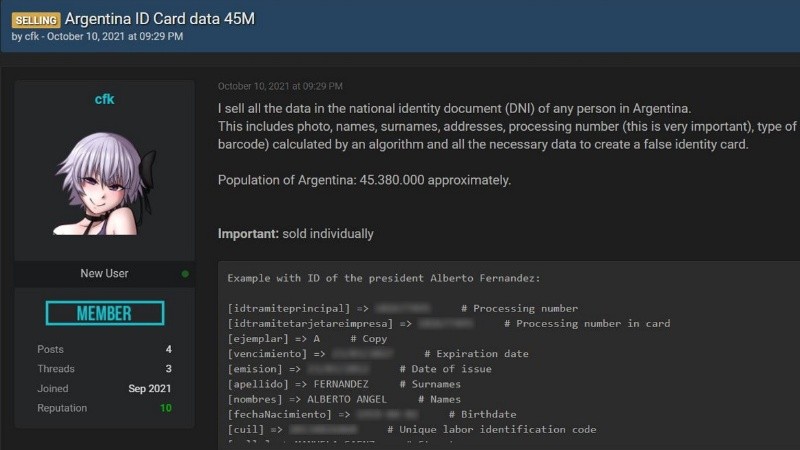Click the Reputation label in user stats

coord(63,408)
